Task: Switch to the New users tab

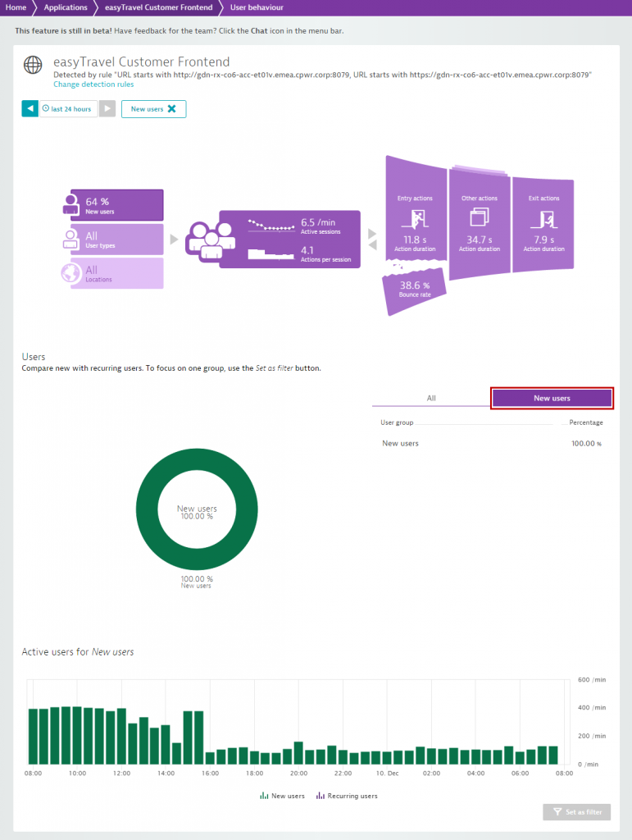Action: click(x=552, y=398)
